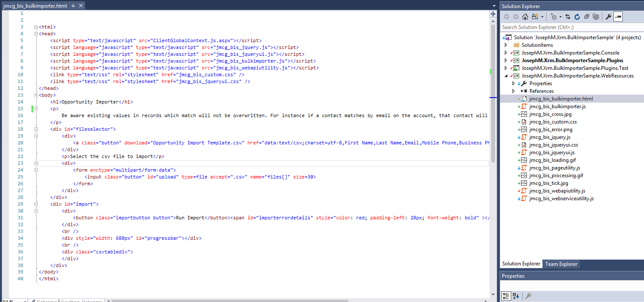Sort properties alphabetically in Properties panel
Viewport: 644px width, 302px height.
[x=515, y=296]
